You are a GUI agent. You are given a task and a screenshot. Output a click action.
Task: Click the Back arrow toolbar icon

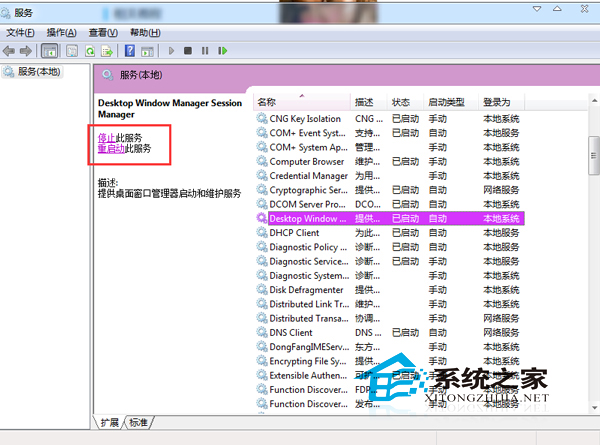[x=9, y=51]
